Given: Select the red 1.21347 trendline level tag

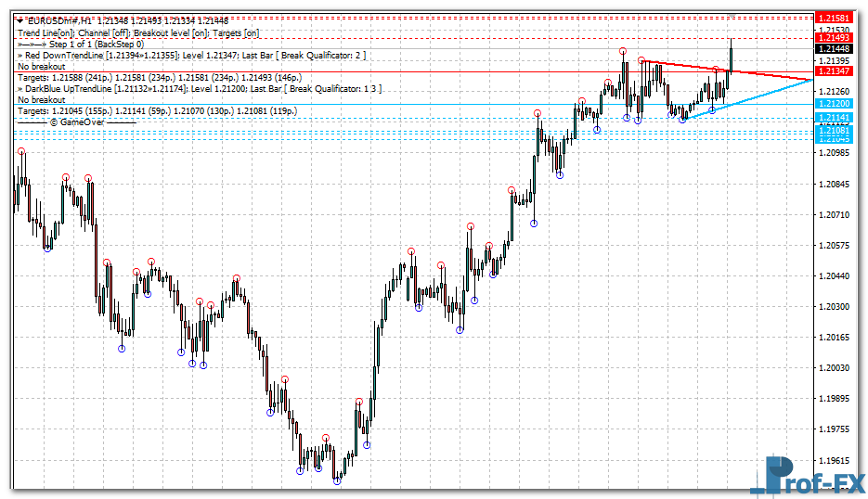Looking at the screenshot, I should pyautogui.click(x=832, y=70).
